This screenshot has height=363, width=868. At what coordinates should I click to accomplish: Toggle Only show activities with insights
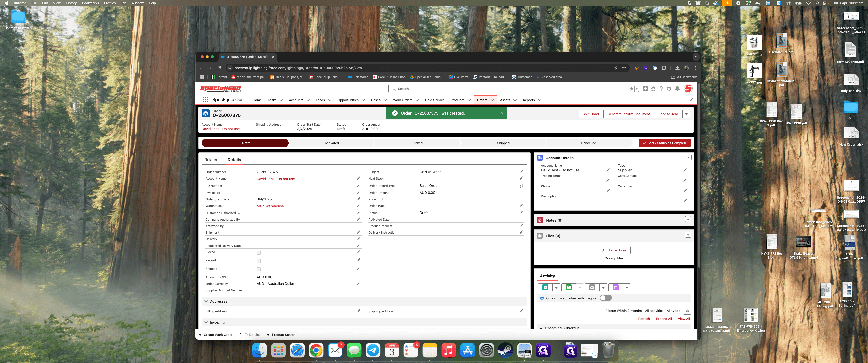(606, 298)
